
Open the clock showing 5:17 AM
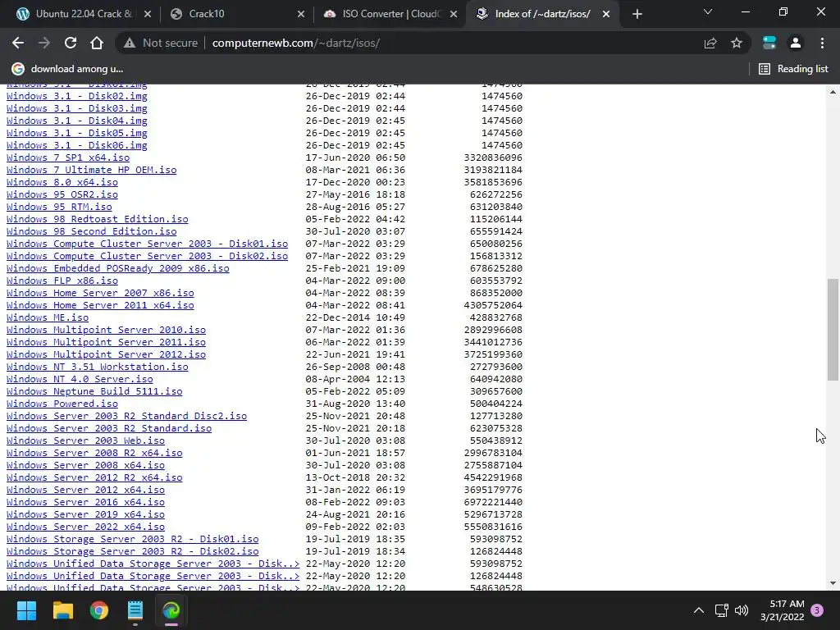point(783,610)
